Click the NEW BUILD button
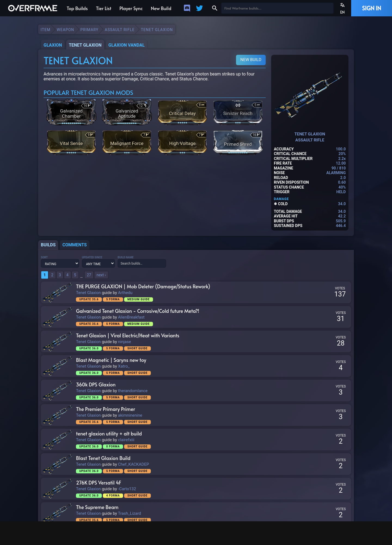 [251, 60]
